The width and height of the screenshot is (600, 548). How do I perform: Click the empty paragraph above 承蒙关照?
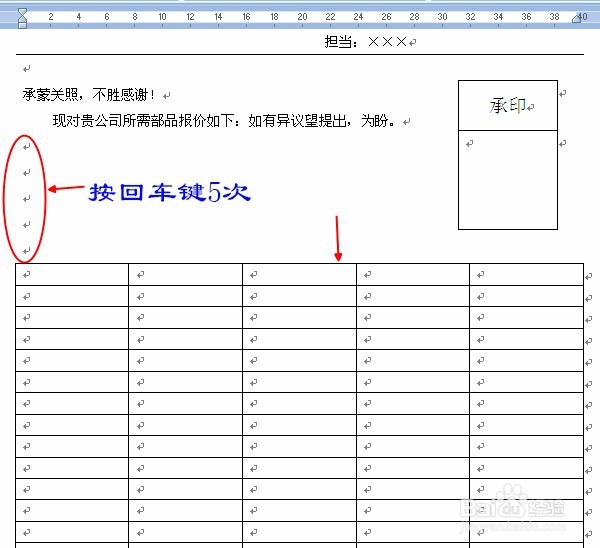pos(26,69)
